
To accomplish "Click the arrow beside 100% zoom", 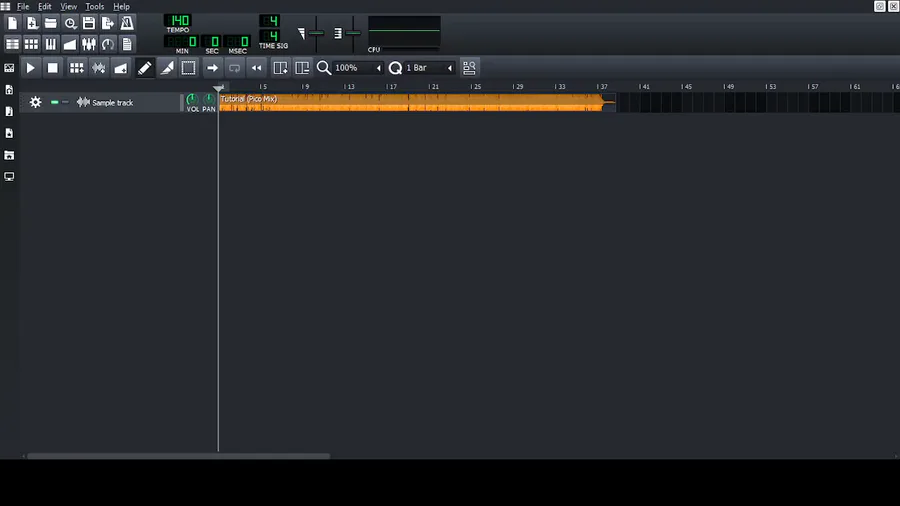I will [378, 68].
